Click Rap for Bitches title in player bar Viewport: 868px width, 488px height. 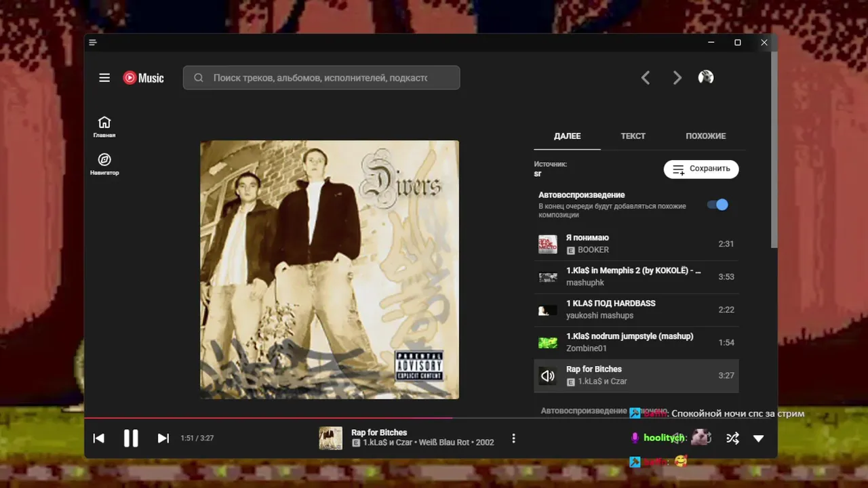pos(379,432)
